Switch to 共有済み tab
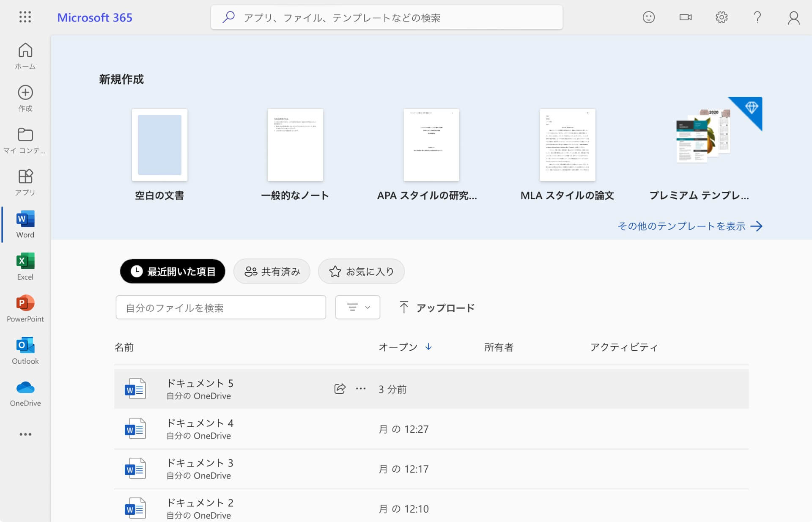 point(272,271)
